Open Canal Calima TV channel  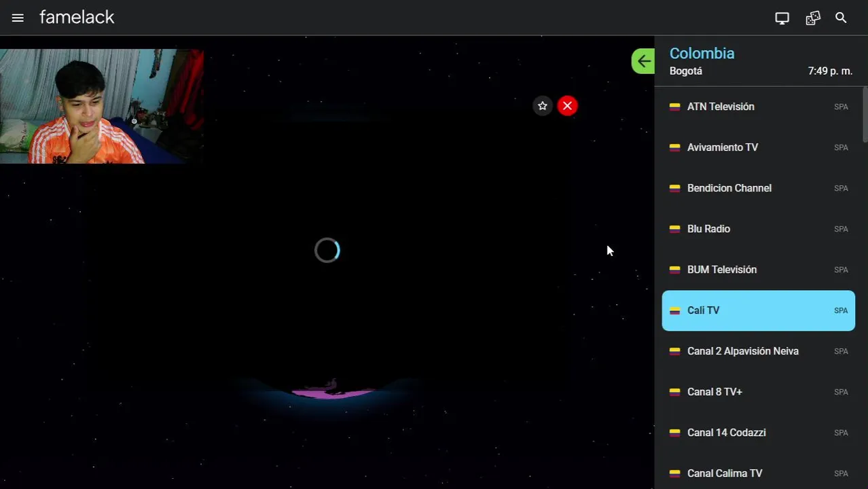(759, 473)
